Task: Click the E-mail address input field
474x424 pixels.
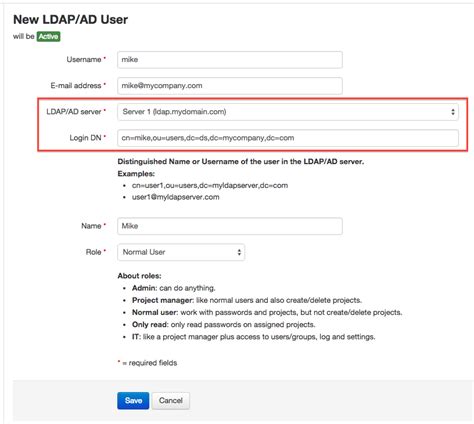Action: (x=230, y=86)
